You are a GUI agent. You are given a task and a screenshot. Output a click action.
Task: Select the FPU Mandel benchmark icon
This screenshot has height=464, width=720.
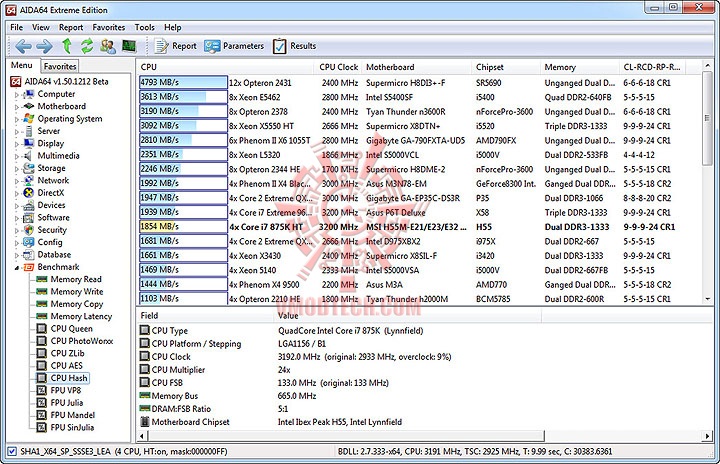point(42,415)
